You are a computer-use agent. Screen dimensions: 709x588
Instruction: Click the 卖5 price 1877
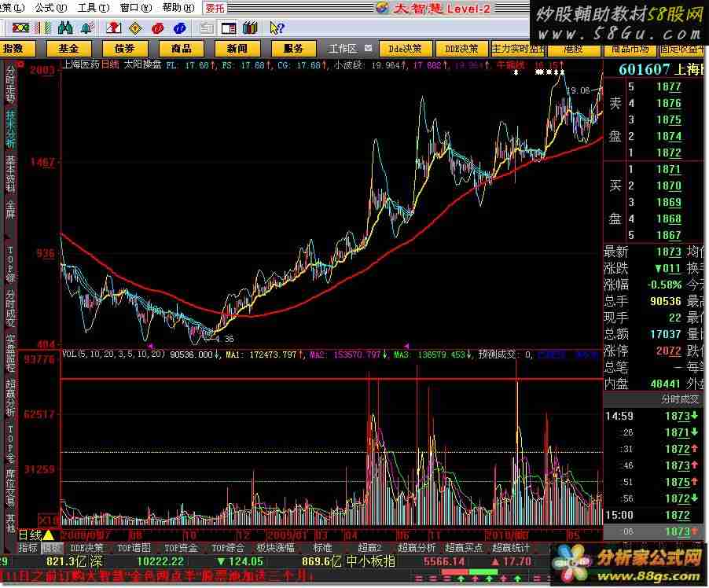click(669, 86)
